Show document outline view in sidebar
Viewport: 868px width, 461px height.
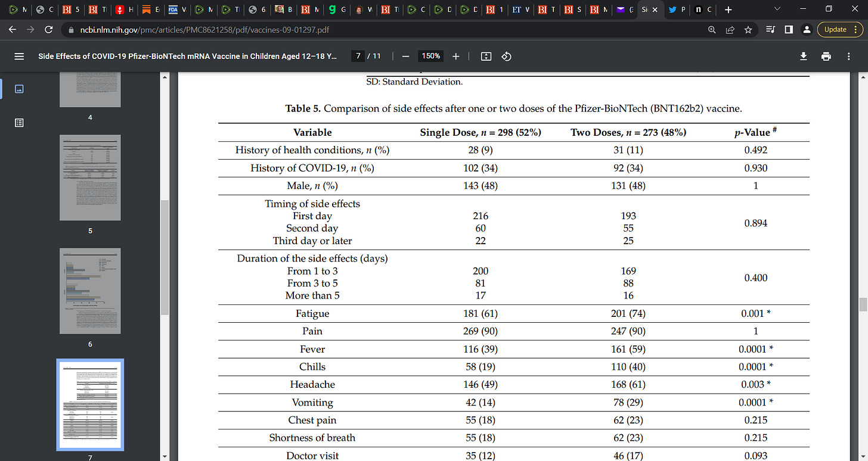(x=19, y=123)
